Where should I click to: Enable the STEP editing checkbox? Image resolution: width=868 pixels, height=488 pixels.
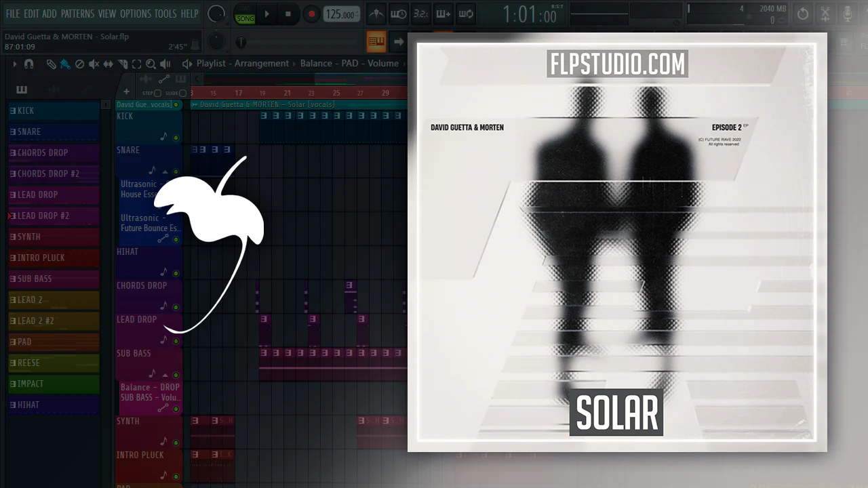click(x=157, y=93)
